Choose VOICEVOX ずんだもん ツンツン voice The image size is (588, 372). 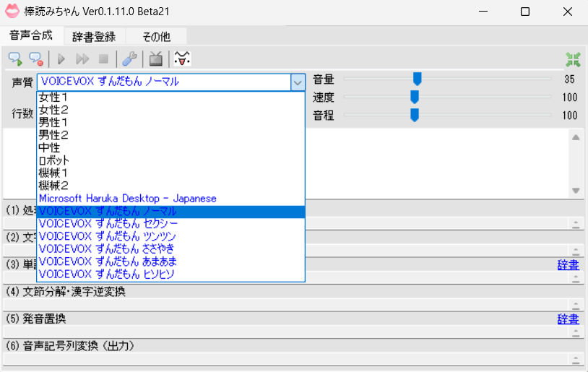tap(170, 237)
